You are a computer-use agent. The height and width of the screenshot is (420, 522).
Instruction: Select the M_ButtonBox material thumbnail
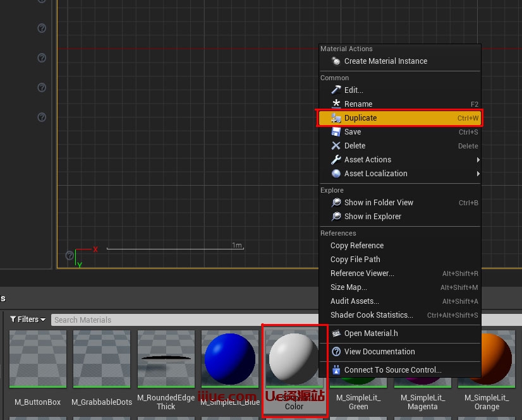pos(38,359)
